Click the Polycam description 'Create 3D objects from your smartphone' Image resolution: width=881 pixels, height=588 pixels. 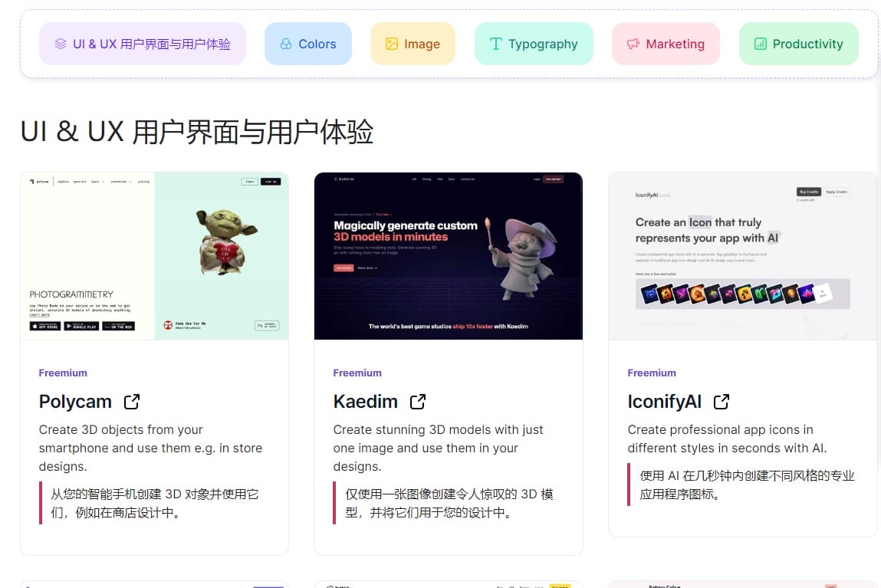click(150, 448)
